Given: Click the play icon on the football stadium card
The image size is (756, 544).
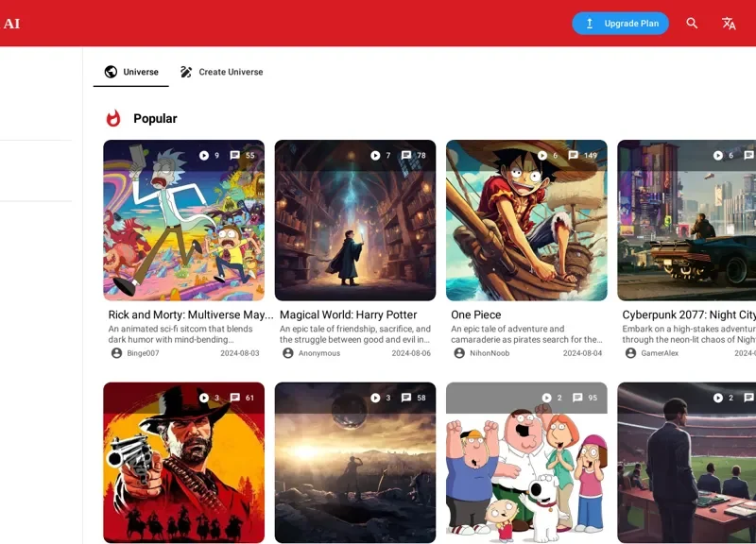Looking at the screenshot, I should click(718, 398).
